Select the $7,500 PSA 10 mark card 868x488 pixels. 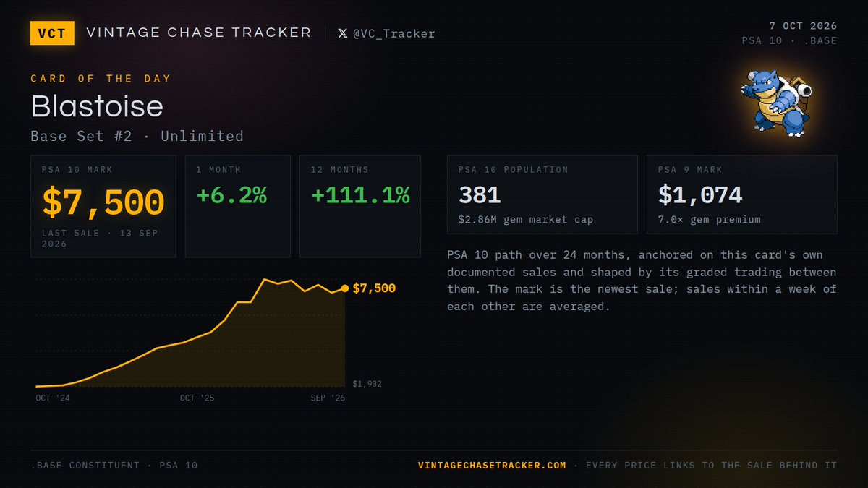103,206
